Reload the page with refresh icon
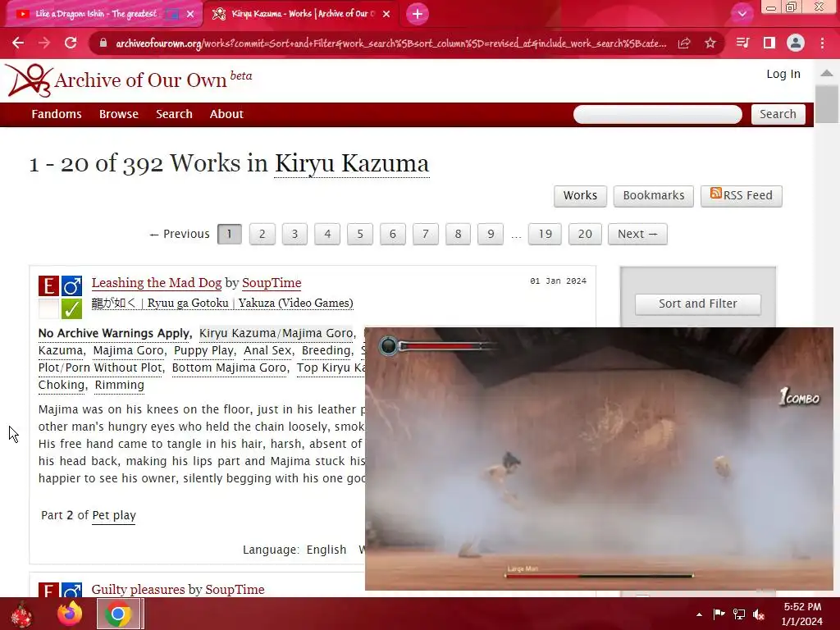The width and height of the screenshot is (840, 630). coord(71,43)
